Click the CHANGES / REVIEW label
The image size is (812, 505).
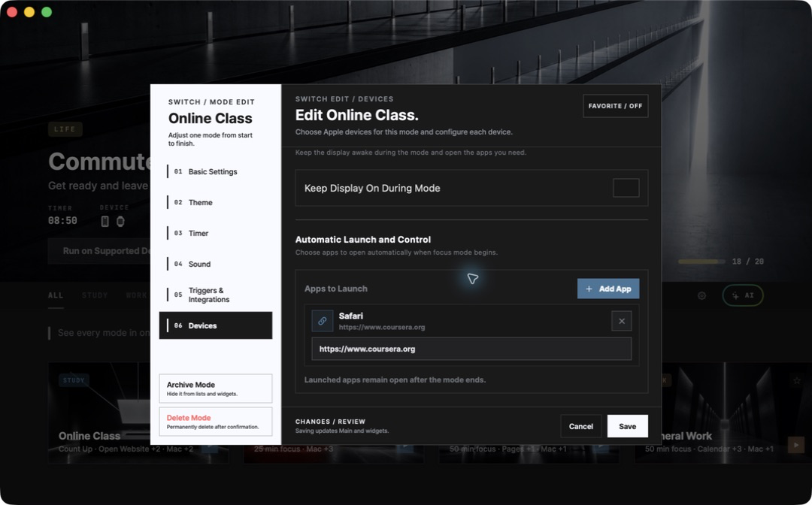330,422
